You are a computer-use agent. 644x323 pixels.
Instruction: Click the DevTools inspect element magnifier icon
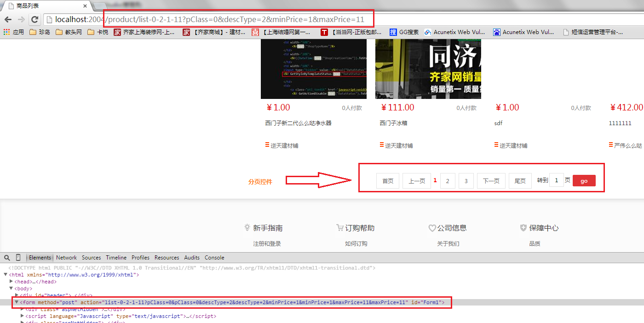pyautogui.click(x=7, y=258)
